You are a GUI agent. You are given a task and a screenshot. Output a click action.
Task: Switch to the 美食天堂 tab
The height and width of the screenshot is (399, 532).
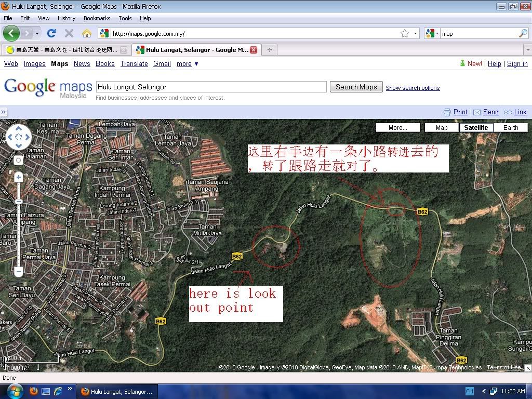coord(66,50)
